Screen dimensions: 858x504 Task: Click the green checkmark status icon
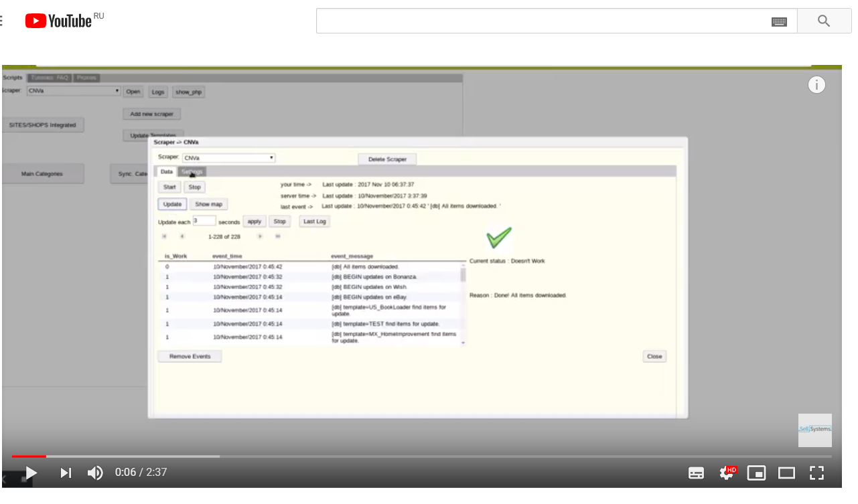point(499,238)
